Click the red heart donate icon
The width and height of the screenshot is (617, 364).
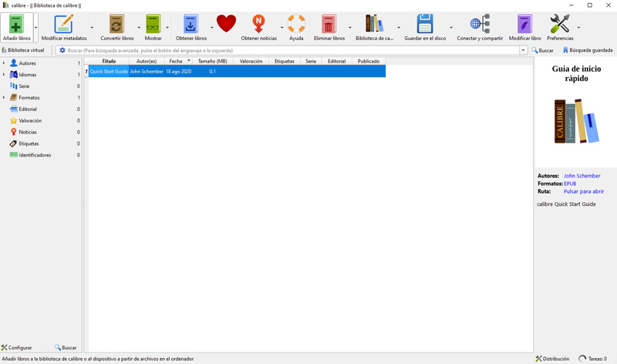coord(226,25)
